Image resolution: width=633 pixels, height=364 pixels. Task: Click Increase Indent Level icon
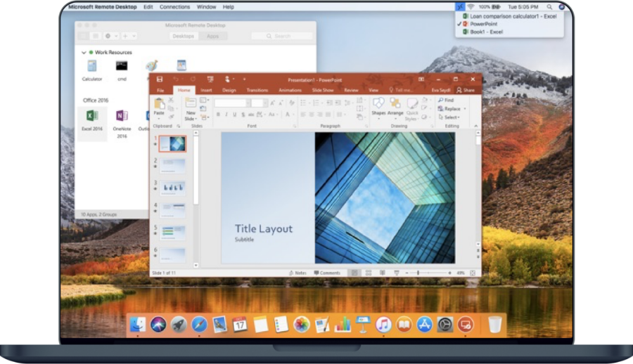pos(338,103)
